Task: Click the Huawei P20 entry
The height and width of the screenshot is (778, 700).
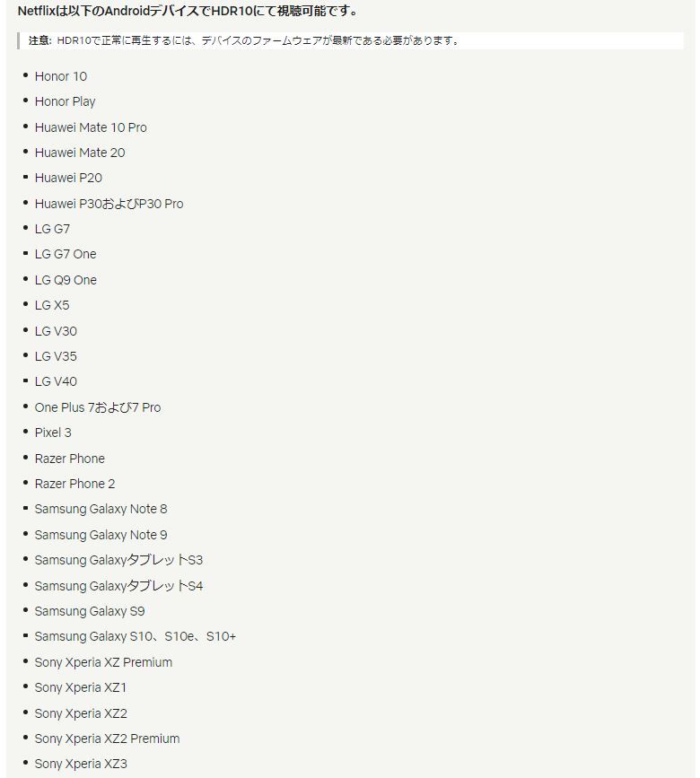Action: click(x=68, y=178)
